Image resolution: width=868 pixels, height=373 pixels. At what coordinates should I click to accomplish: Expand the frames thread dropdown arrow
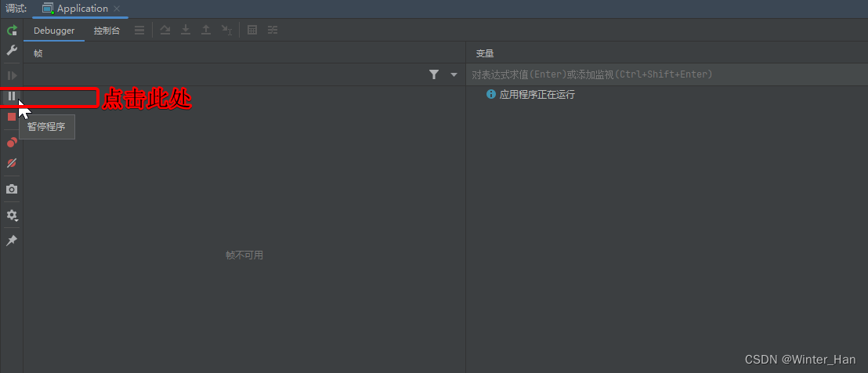(x=454, y=74)
